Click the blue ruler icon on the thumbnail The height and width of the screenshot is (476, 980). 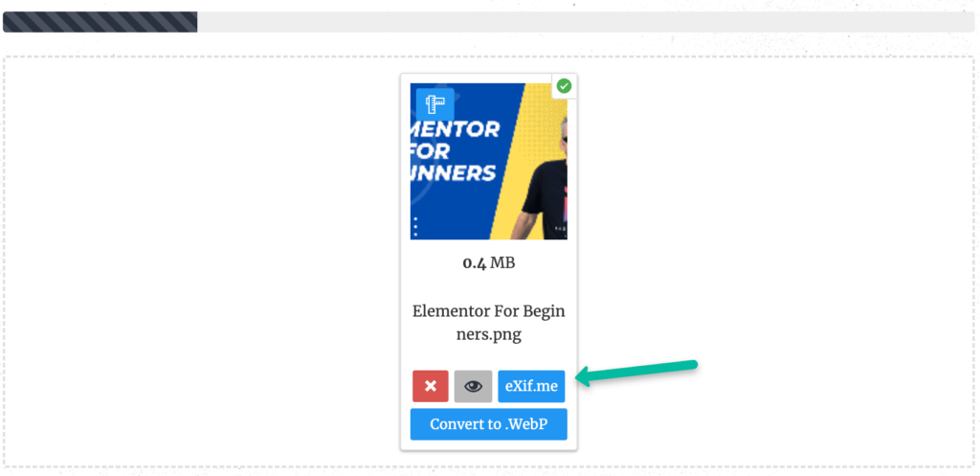pyautogui.click(x=435, y=103)
